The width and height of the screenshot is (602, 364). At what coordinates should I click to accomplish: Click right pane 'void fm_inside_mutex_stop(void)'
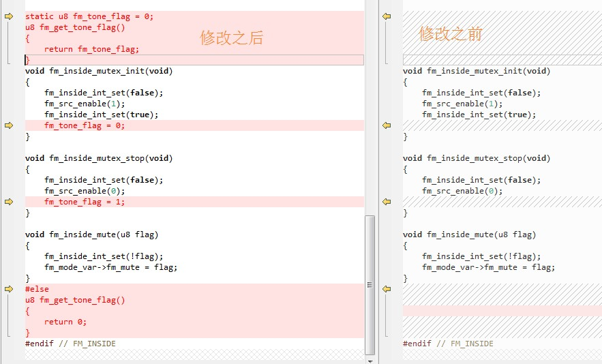point(477,158)
